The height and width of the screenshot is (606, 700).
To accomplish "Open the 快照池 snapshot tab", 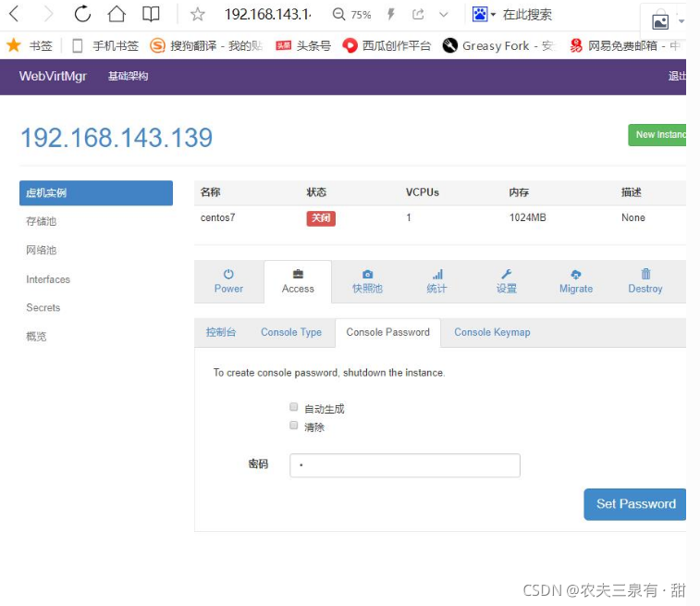I will click(x=367, y=282).
